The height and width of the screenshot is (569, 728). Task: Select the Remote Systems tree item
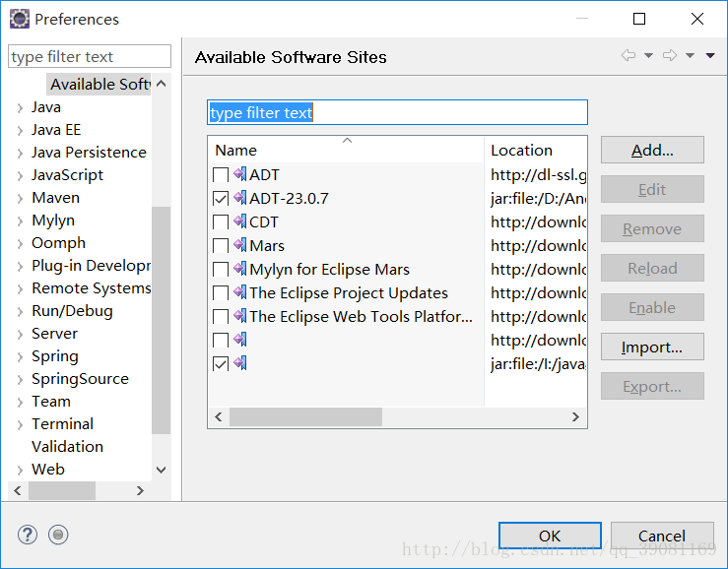[x=91, y=288]
